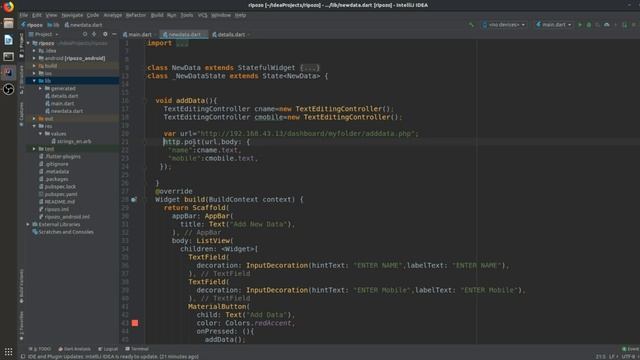Open the Tools menu
Viewport: 640px width, 360px height.
187,15
